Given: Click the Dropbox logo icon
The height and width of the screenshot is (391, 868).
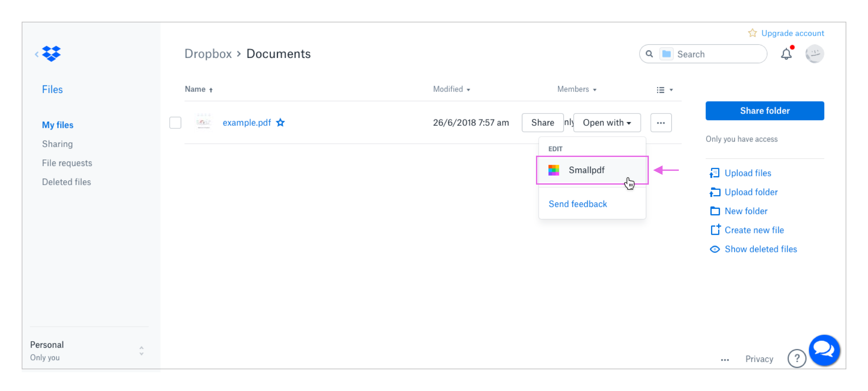Looking at the screenshot, I should pos(51,54).
